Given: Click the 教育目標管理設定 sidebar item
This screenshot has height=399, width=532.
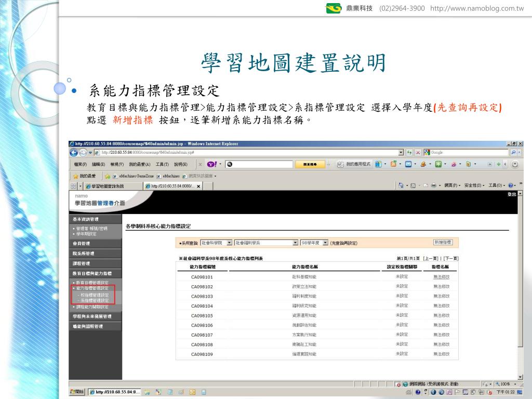Looking at the screenshot, I should click(x=92, y=283).
